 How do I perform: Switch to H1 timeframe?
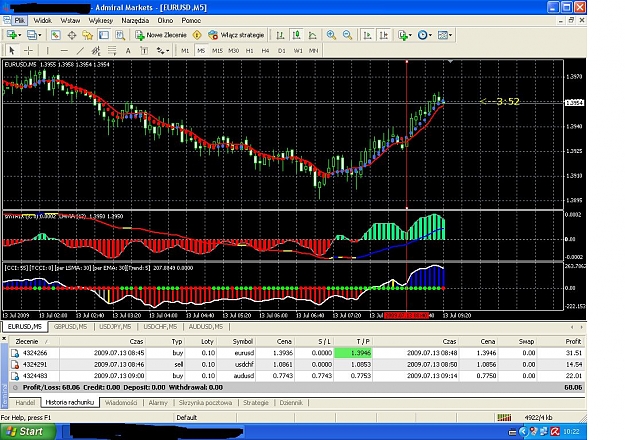(x=250, y=51)
